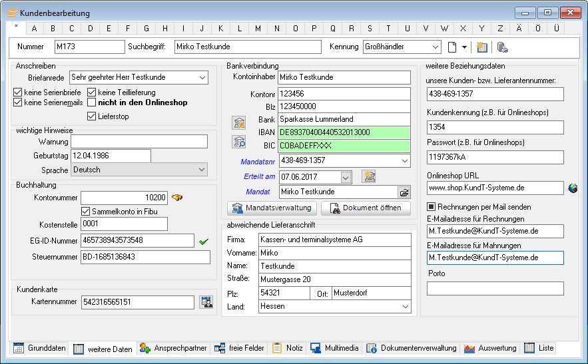Image resolution: width=588 pixels, height=364 pixels.
Task: Click the Straße field with Mustergasse 20
Action: point(335,279)
